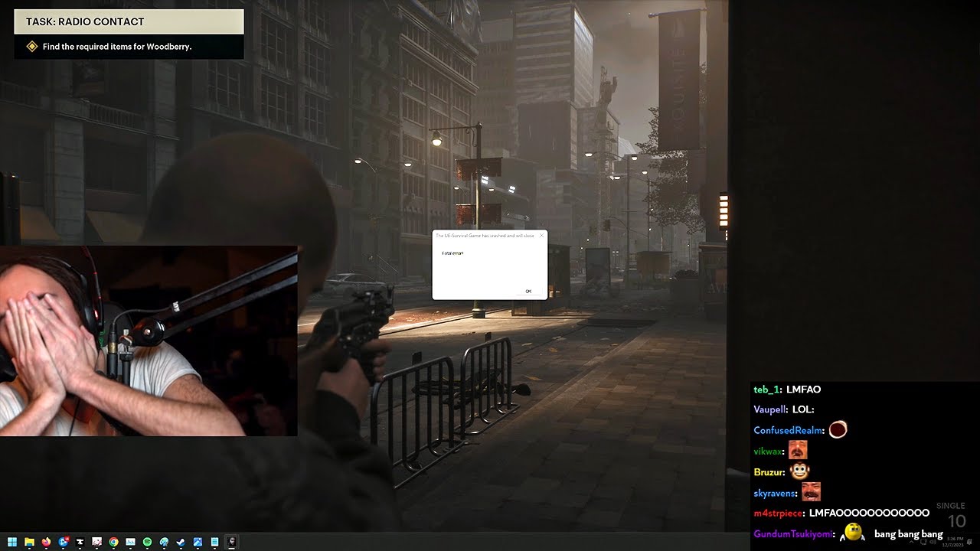This screenshot has width=980, height=551.
Task: Click chat username Bruzur
Action: [769, 472]
